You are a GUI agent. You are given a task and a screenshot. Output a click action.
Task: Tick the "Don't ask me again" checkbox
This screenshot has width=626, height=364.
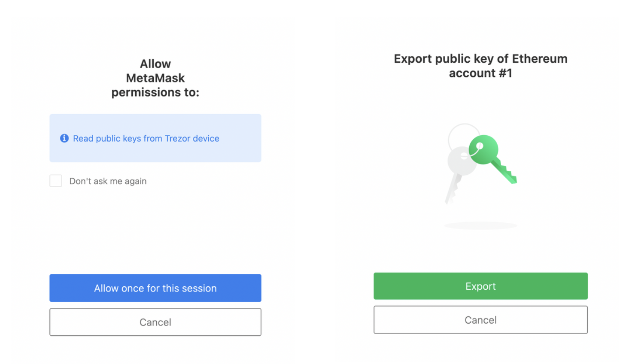(x=56, y=181)
